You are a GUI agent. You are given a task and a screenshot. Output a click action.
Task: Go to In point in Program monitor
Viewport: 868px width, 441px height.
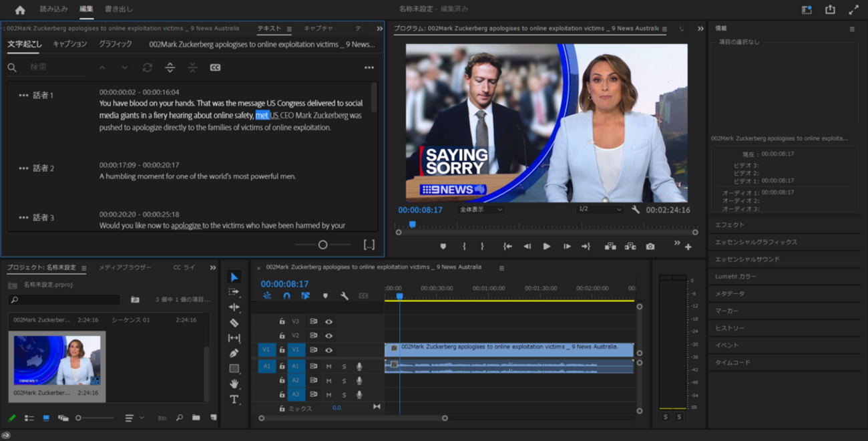point(507,247)
